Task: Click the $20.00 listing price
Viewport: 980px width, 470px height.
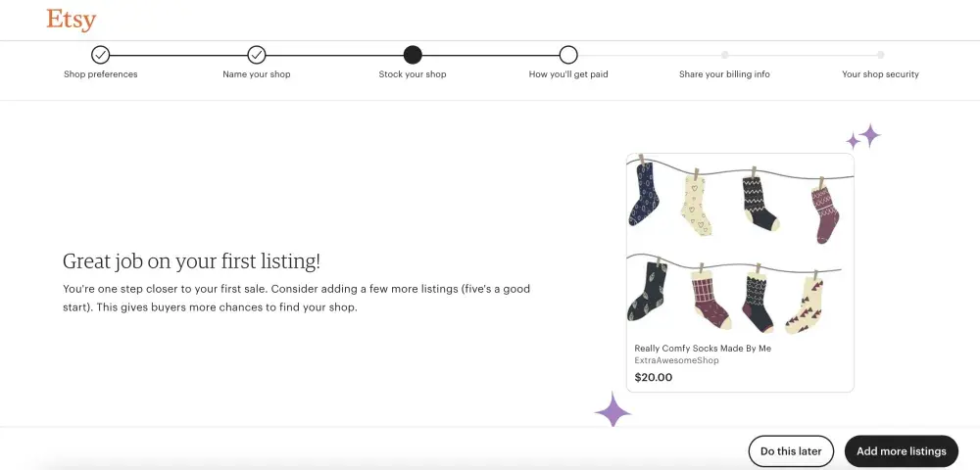Action: click(654, 377)
